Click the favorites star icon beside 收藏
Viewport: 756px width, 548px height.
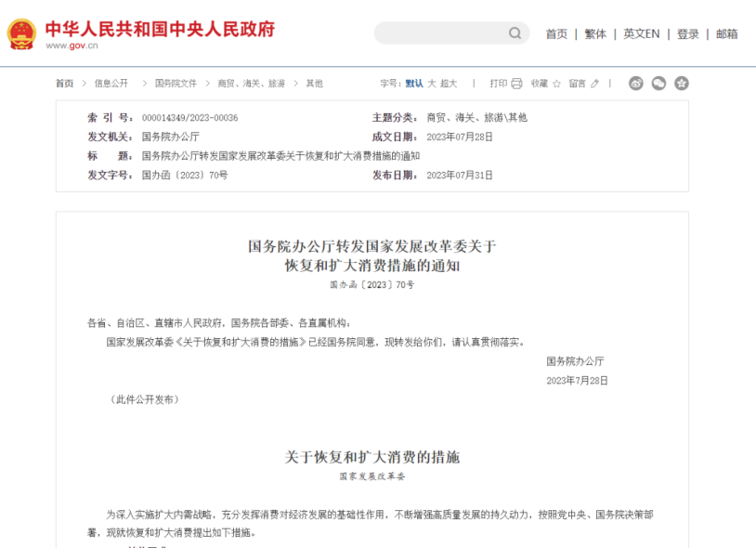pyautogui.click(x=555, y=83)
